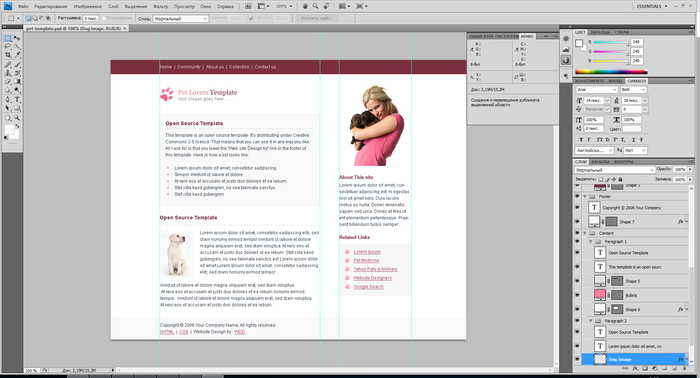The width and height of the screenshot is (700, 378).
Task: Open the Arial font family dropdown
Action: (x=596, y=90)
